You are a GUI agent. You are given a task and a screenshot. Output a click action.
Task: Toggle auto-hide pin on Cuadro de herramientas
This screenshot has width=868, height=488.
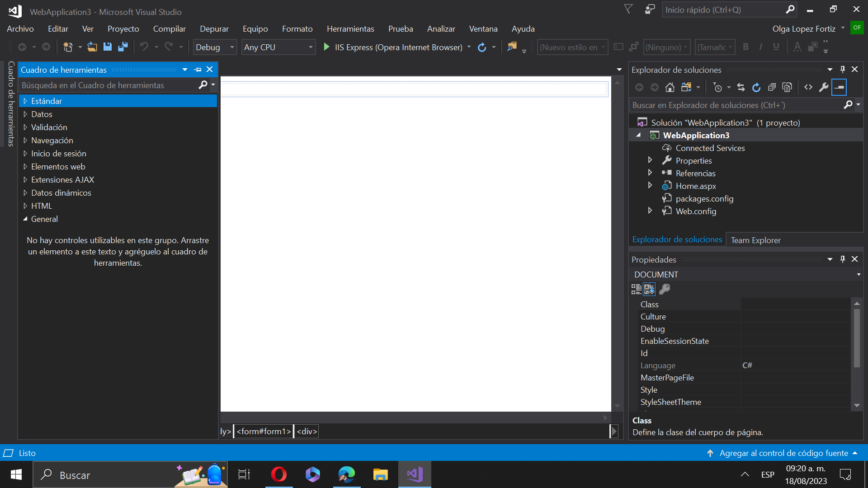point(198,70)
